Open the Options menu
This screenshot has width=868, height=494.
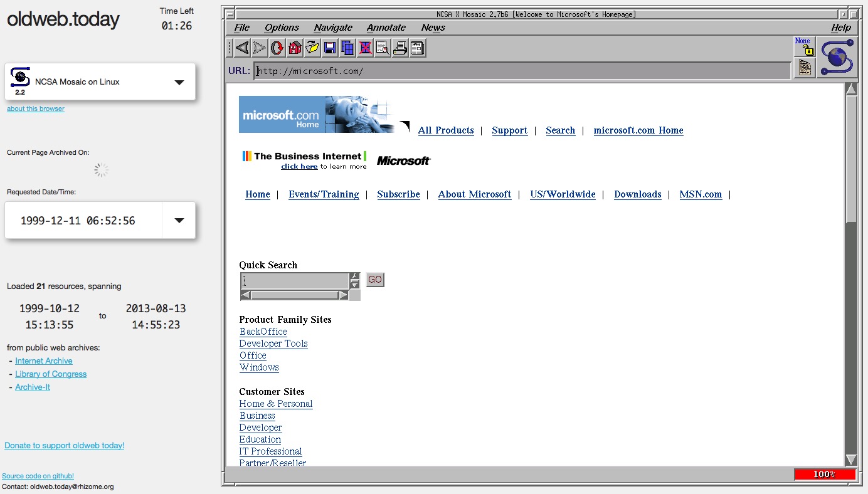[282, 28]
